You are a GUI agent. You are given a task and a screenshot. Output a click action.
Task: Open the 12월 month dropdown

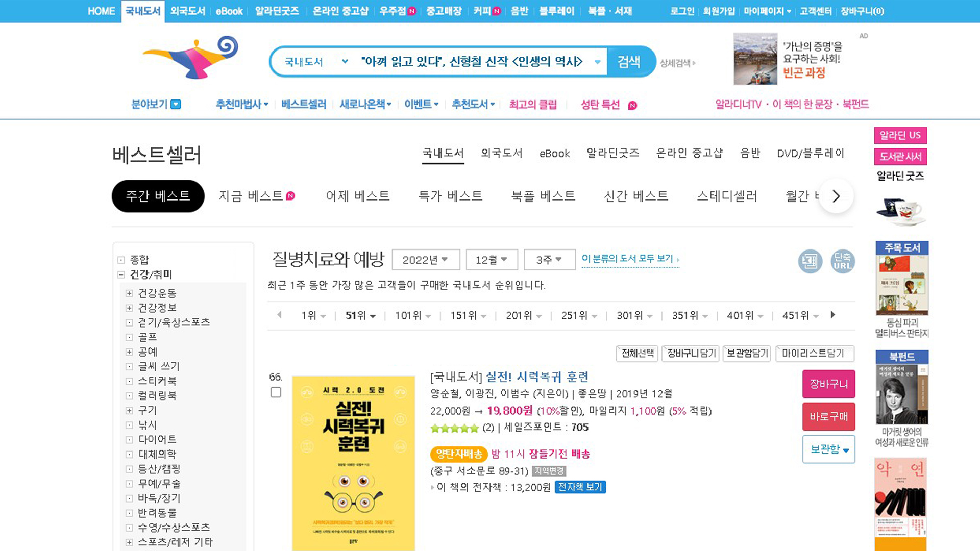pos(492,260)
